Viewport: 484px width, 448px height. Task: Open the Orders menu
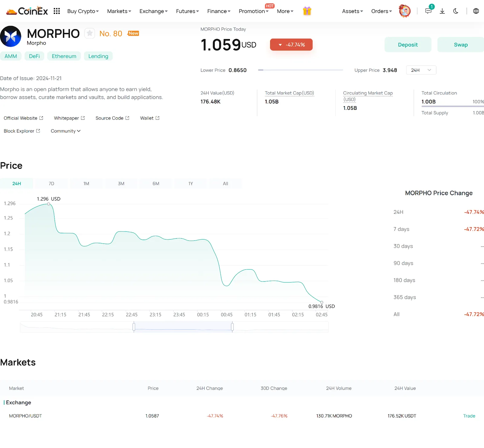[381, 11]
